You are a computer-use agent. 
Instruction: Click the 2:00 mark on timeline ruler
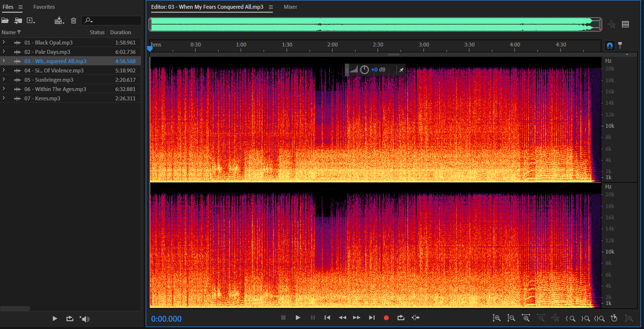pyautogui.click(x=333, y=44)
